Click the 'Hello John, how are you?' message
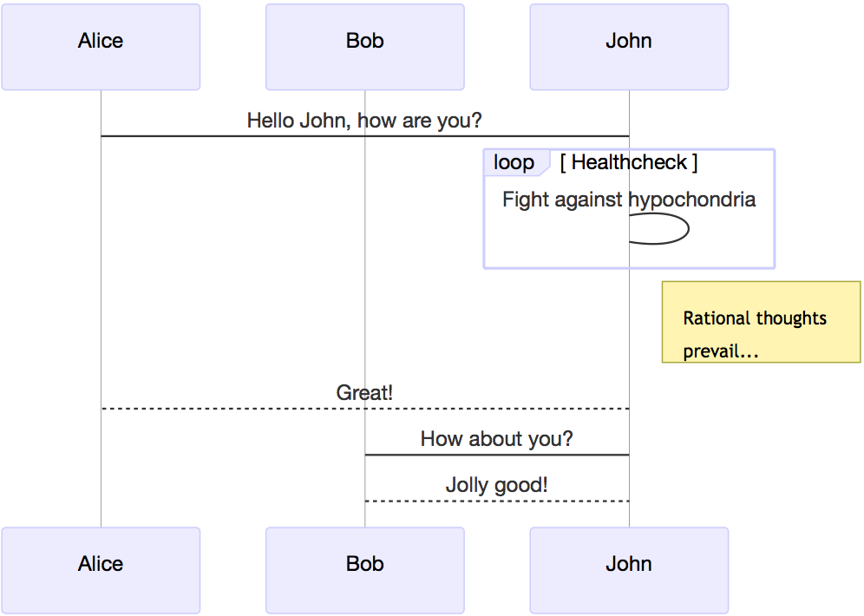 tap(364, 120)
